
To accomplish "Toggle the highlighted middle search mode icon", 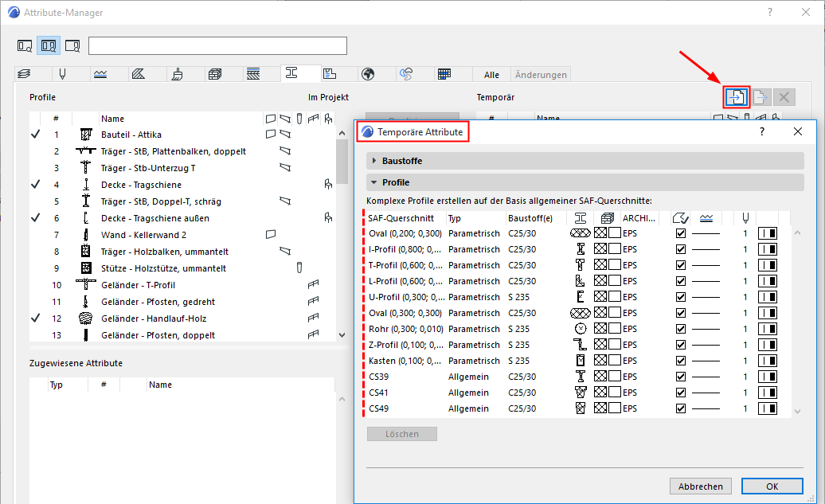I will click(49, 46).
